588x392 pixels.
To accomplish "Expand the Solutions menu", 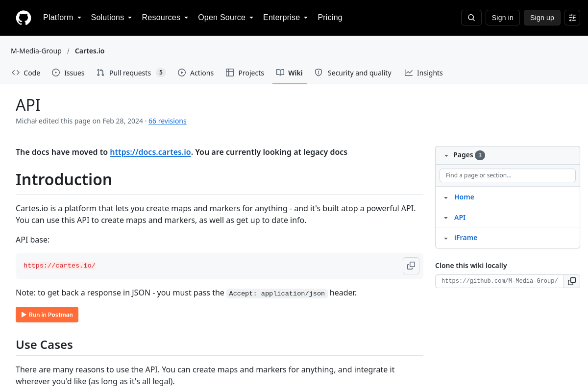I will pos(111,18).
